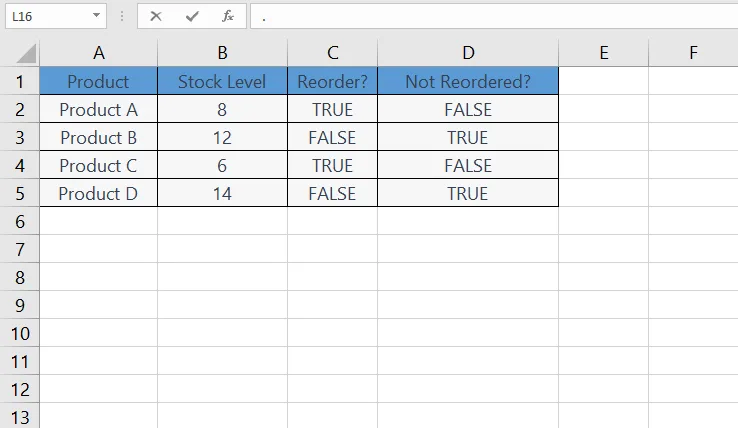
Task: Click the Select All corner triangle
Action: pyautogui.click(x=26, y=53)
